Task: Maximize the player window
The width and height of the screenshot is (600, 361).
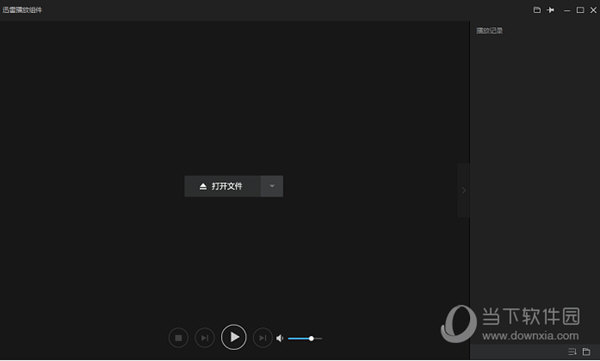Action: point(580,10)
